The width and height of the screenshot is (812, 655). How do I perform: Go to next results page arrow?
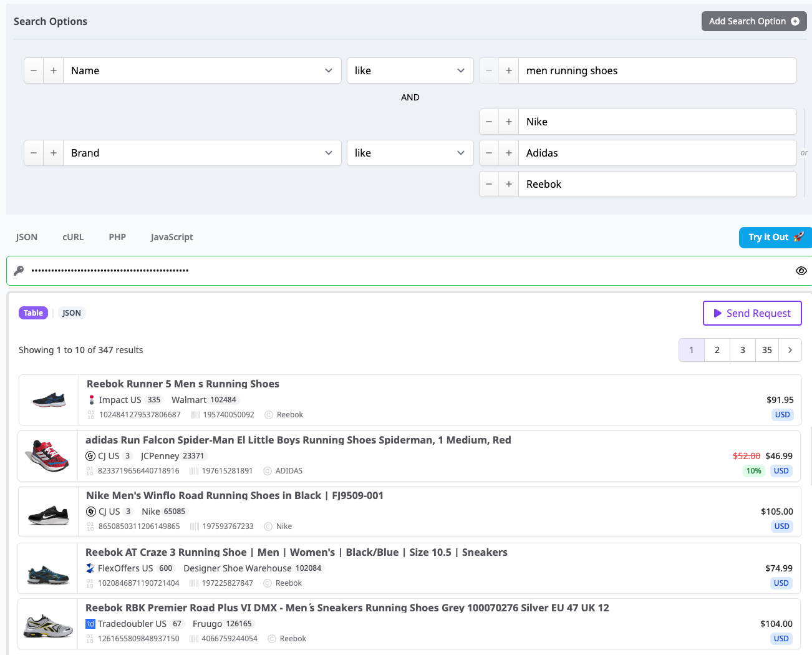(790, 350)
